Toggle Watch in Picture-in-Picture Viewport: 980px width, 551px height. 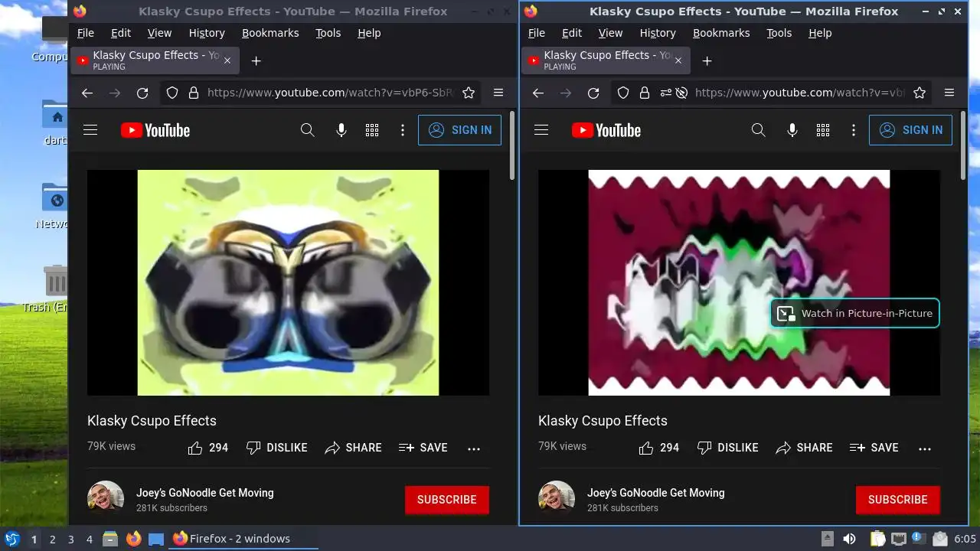click(x=854, y=313)
